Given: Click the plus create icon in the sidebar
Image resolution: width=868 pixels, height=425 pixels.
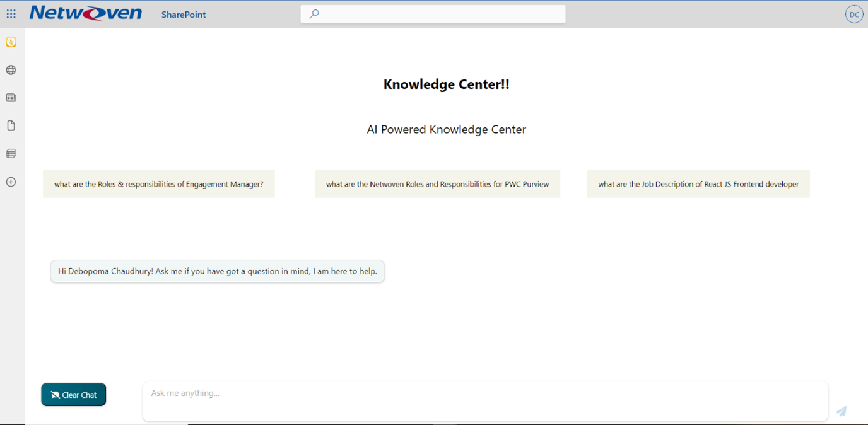Looking at the screenshot, I should [x=11, y=182].
